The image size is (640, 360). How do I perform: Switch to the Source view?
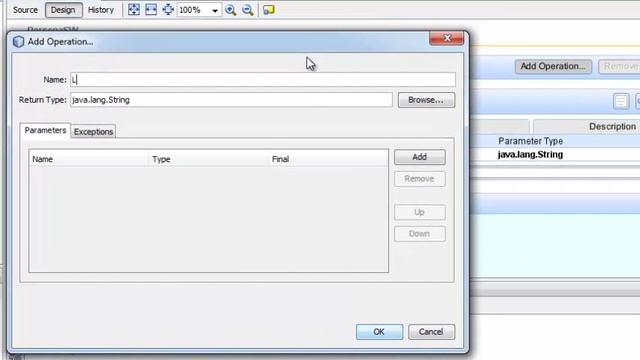(x=25, y=10)
